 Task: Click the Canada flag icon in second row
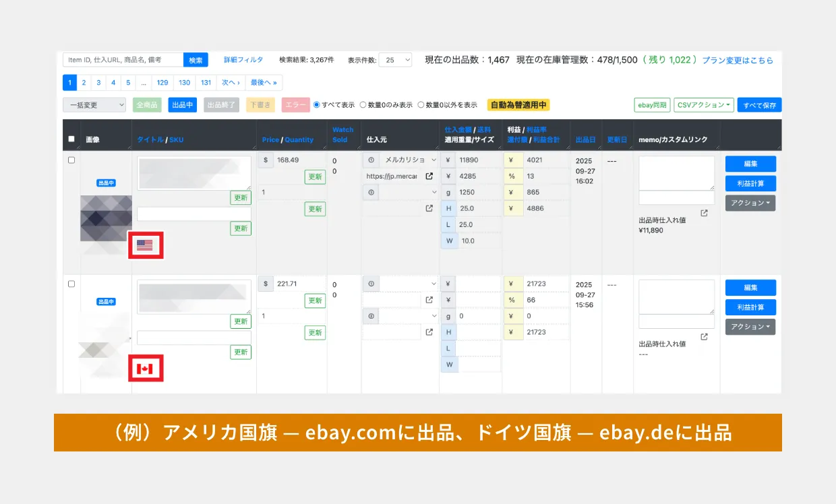click(145, 369)
